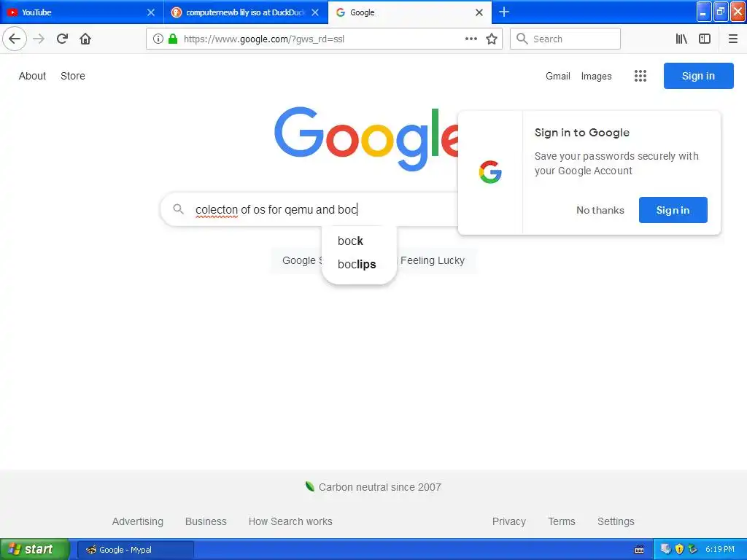This screenshot has width=747, height=560.
Task: Choose the 'boclips' search suggestion
Action: coord(359,264)
